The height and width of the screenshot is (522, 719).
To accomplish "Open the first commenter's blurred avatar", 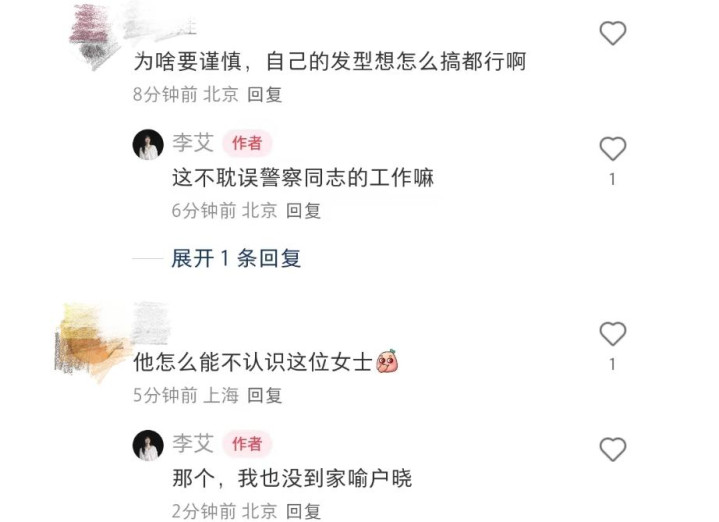I will [94, 37].
